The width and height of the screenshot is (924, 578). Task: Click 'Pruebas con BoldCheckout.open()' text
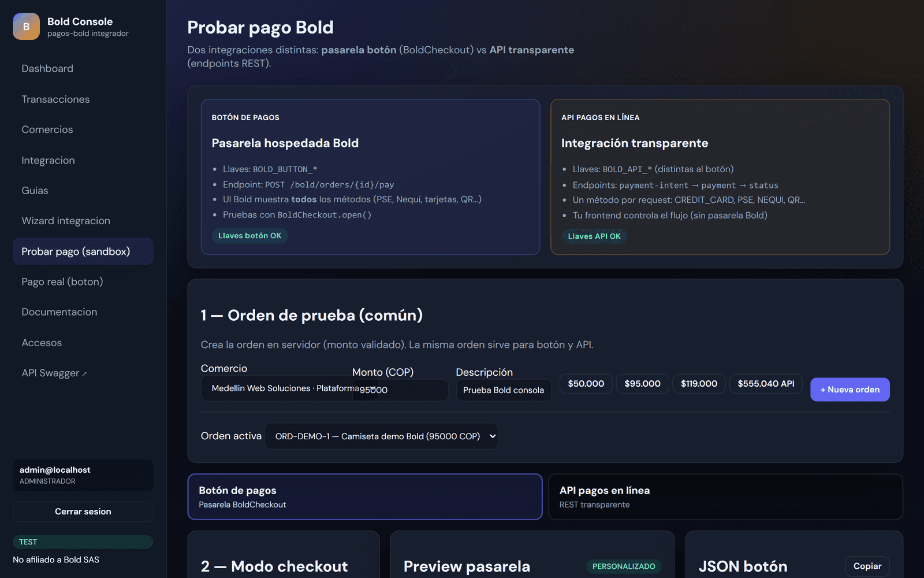[297, 214]
